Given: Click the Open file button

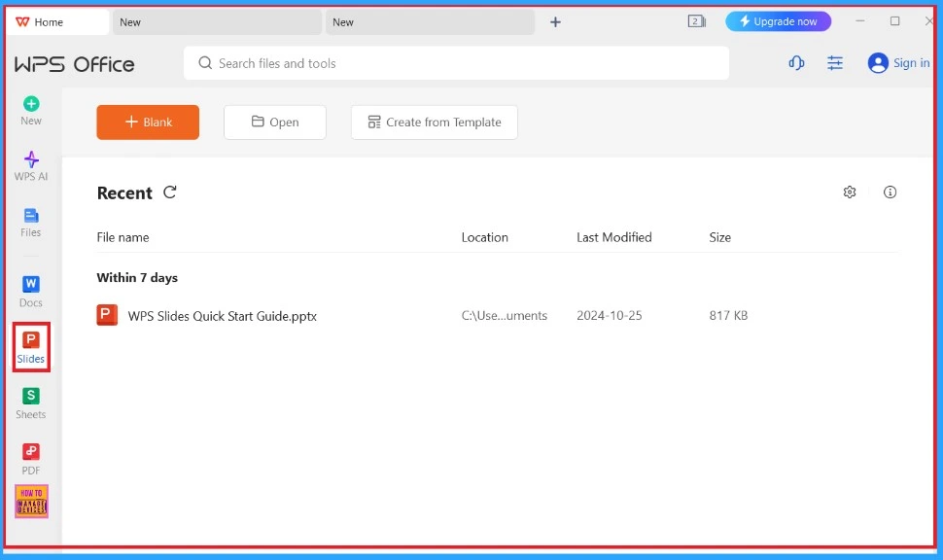Looking at the screenshot, I should point(275,122).
